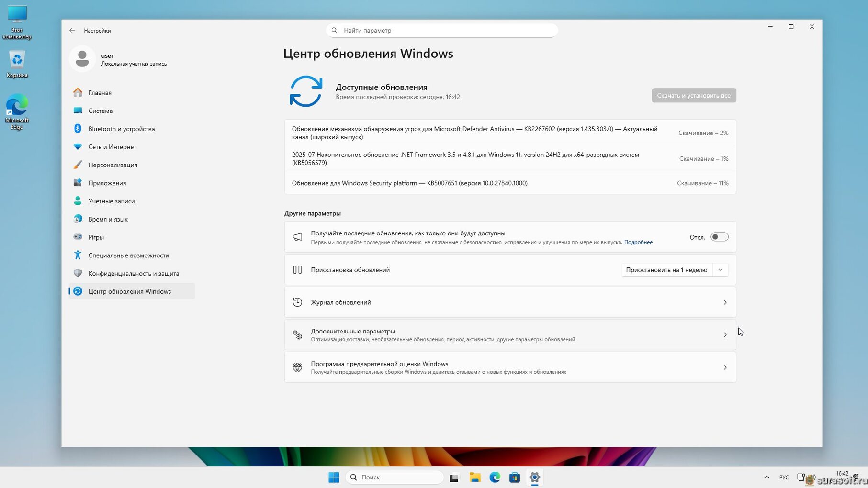This screenshot has height=488, width=868.
Task: Click the Скачивание – 11% status
Action: pyautogui.click(x=703, y=183)
